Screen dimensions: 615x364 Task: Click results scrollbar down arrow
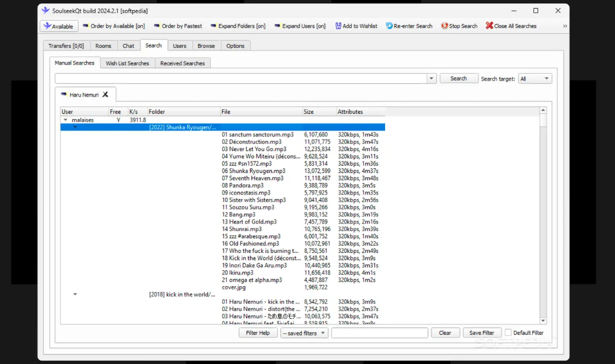click(543, 321)
